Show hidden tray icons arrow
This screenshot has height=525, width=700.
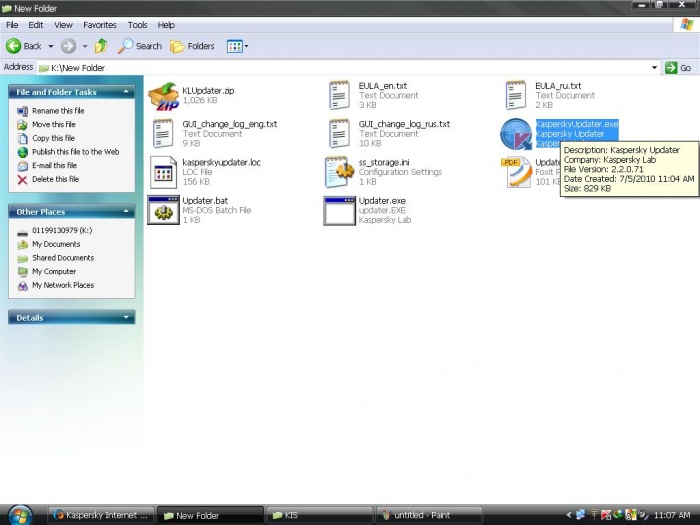pos(569,515)
